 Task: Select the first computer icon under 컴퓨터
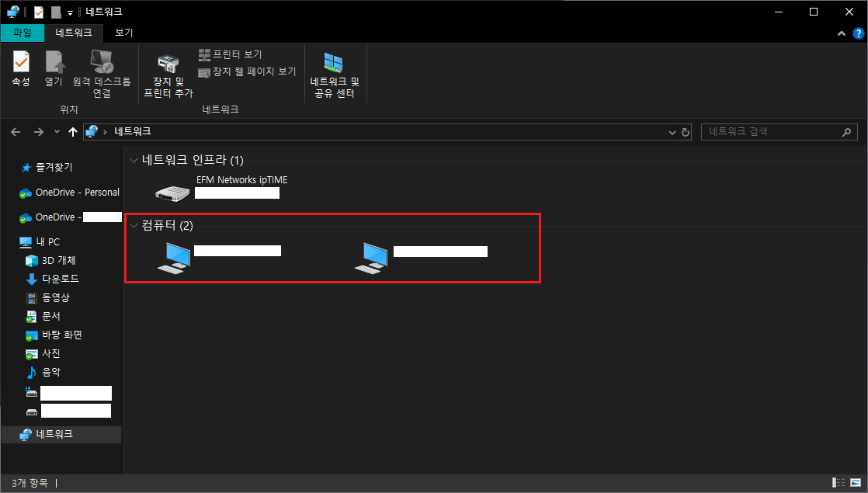(173, 257)
